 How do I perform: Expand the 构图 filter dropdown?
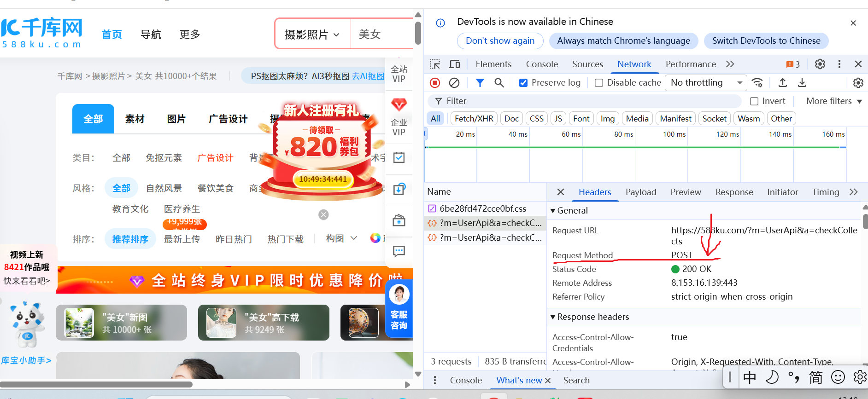[x=341, y=238]
